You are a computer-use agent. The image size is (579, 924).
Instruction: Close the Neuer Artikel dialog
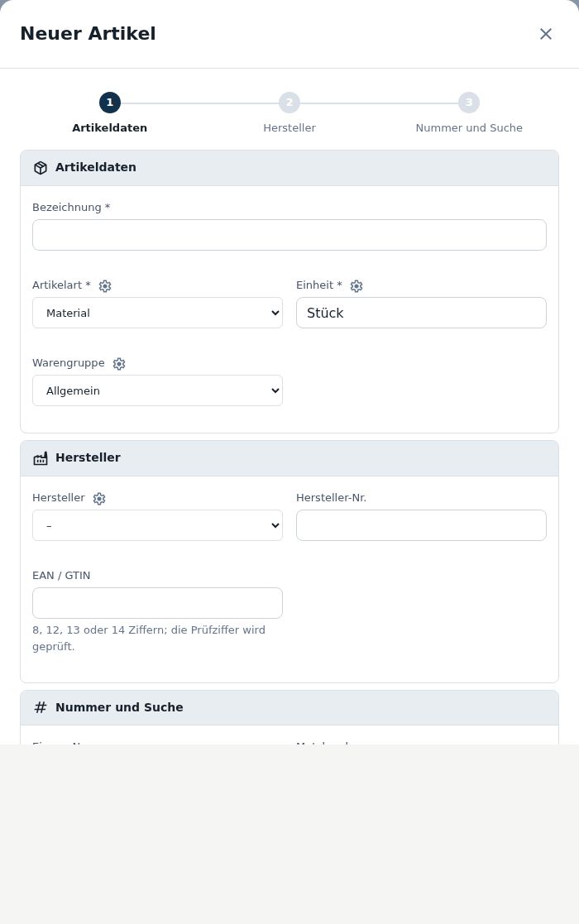(545, 34)
